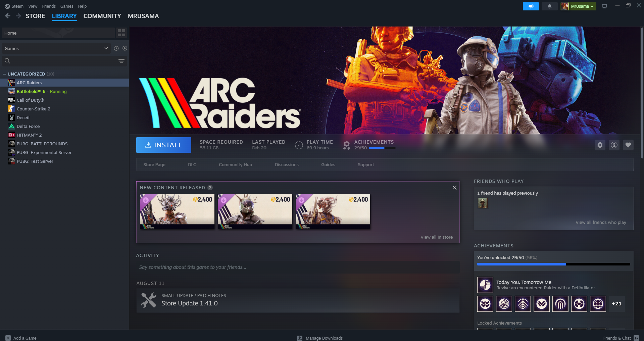Open the MRUSAMA profile tab
The height and width of the screenshot is (341, 644).
tap(143, 16)
